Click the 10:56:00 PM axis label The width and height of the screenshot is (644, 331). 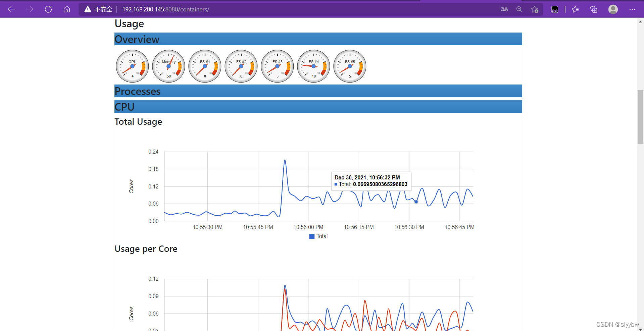[308, 227]
